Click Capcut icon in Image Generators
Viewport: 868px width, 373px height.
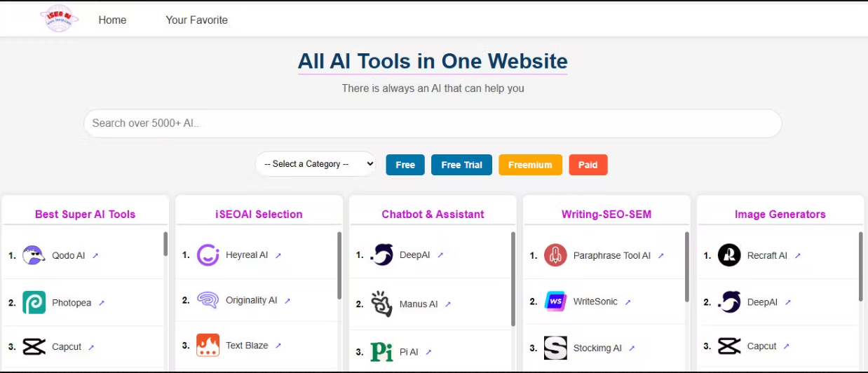(729, 346)
